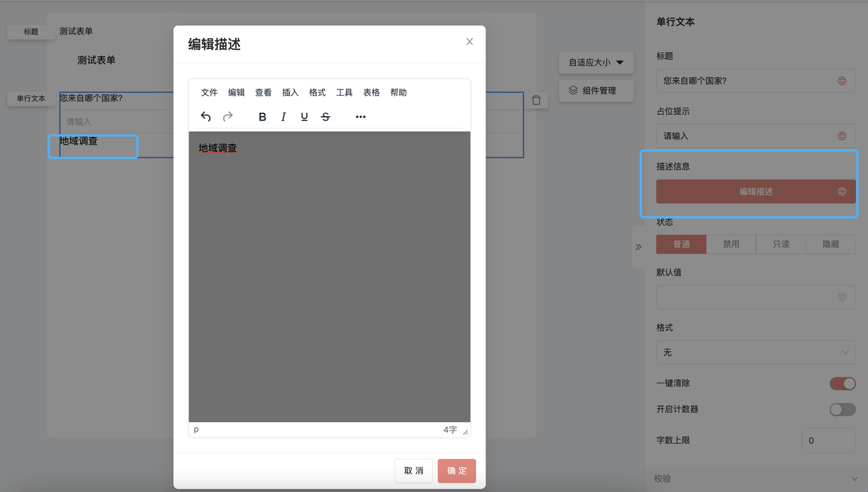The height and width of the screenshot is (492, 868).
Task: Delete the field using the trash icon
Action: tap(536, 100)
